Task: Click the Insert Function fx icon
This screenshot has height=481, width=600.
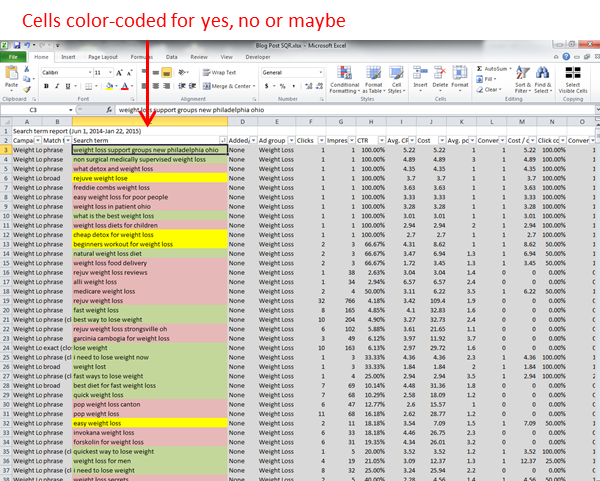Action: pyautogui.click(x=109, y=110)
